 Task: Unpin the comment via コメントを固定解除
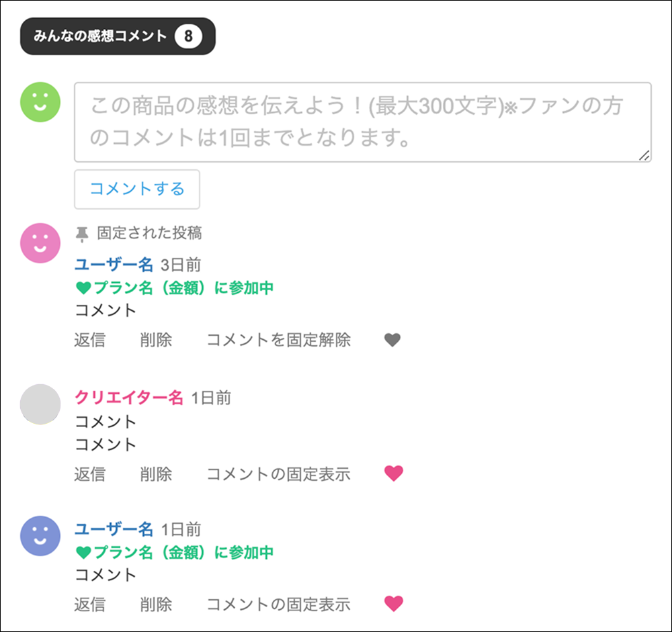click(278, 340)
